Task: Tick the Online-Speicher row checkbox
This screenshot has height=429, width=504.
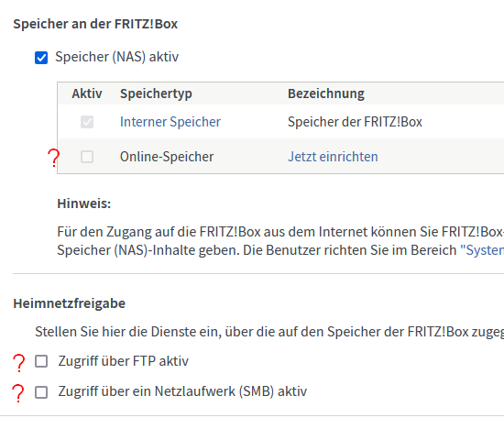Action: tap(87, 157)
